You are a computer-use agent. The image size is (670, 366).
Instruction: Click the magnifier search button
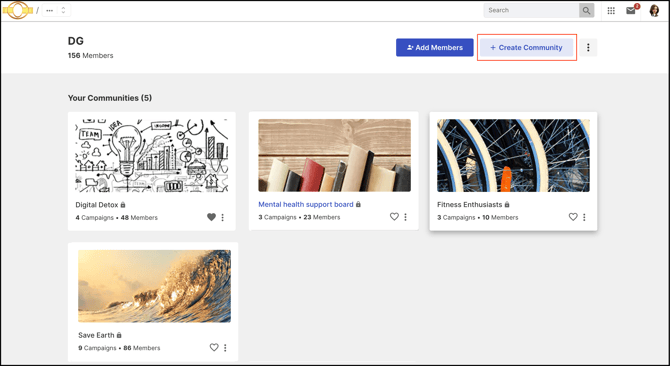point(586,10)
